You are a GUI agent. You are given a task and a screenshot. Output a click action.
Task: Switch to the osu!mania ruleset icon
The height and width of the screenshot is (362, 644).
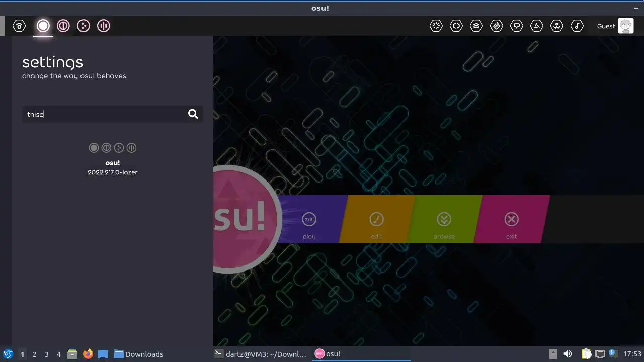pos(104,26)
